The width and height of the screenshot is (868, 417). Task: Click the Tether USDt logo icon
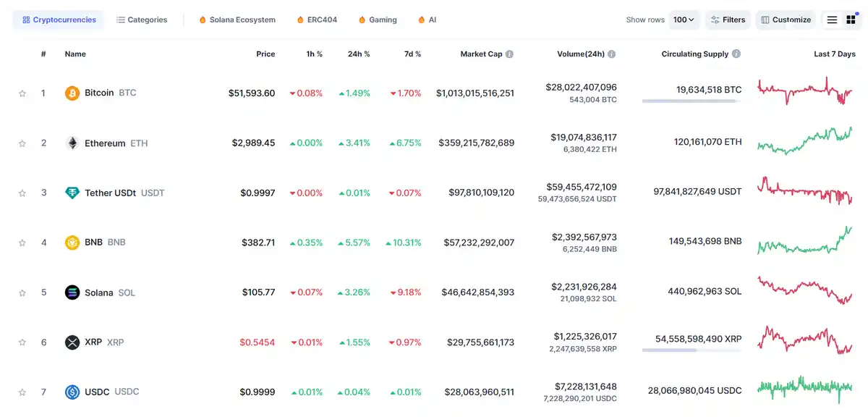(72, 193)
